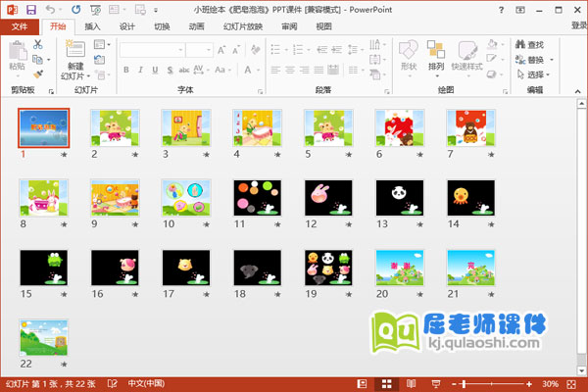Toggle Underline formatting
The width and height of the screenshot is (588, 392).
click(155, 70)
